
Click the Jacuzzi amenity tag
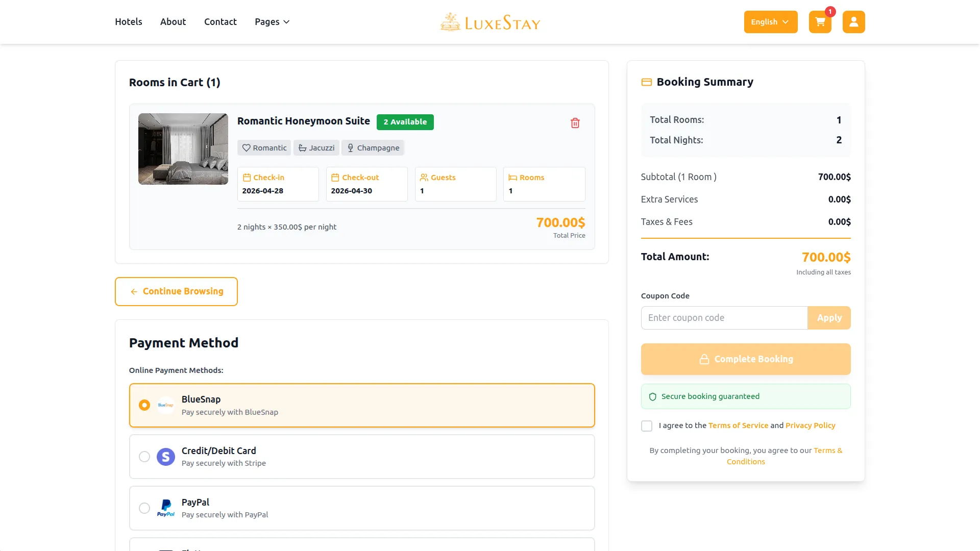(x=316, y=148)
